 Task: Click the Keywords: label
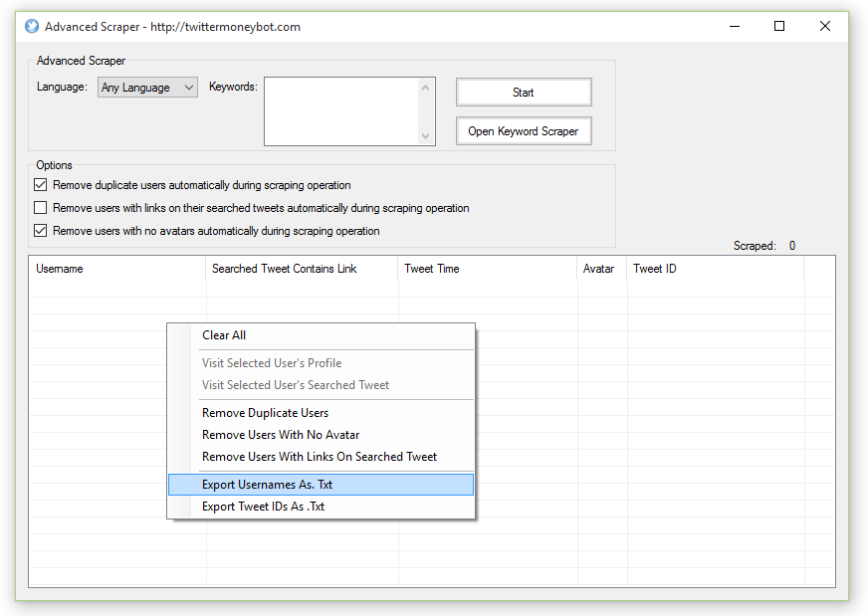[233, 87]
